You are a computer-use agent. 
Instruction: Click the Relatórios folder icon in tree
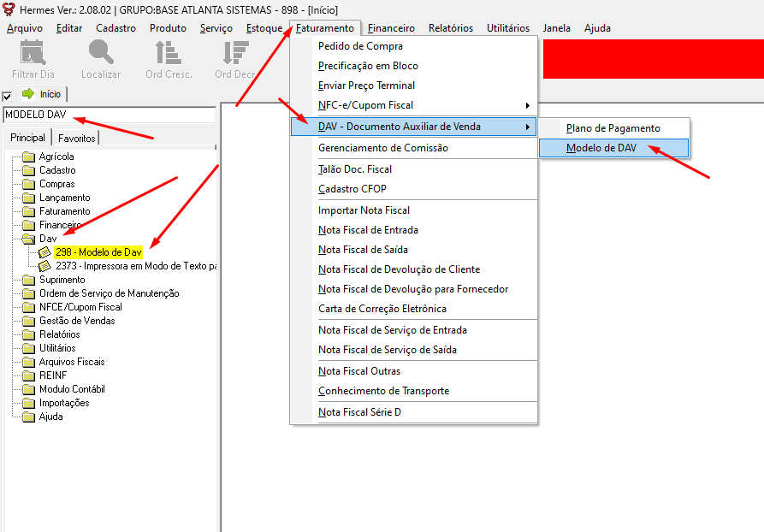coord(29,334)
